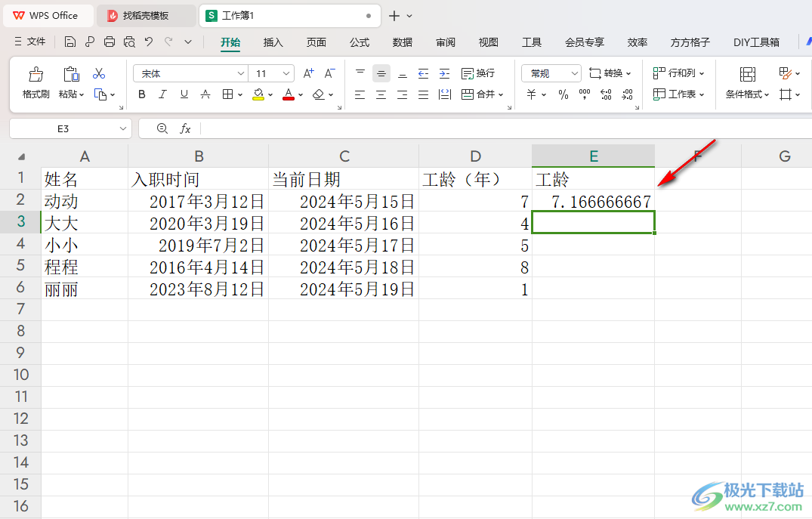The height and width of the screenshot is (519, 812).
Task: Switch to the 插入 (Insert) ribbon tab
Action: [273, 42]
